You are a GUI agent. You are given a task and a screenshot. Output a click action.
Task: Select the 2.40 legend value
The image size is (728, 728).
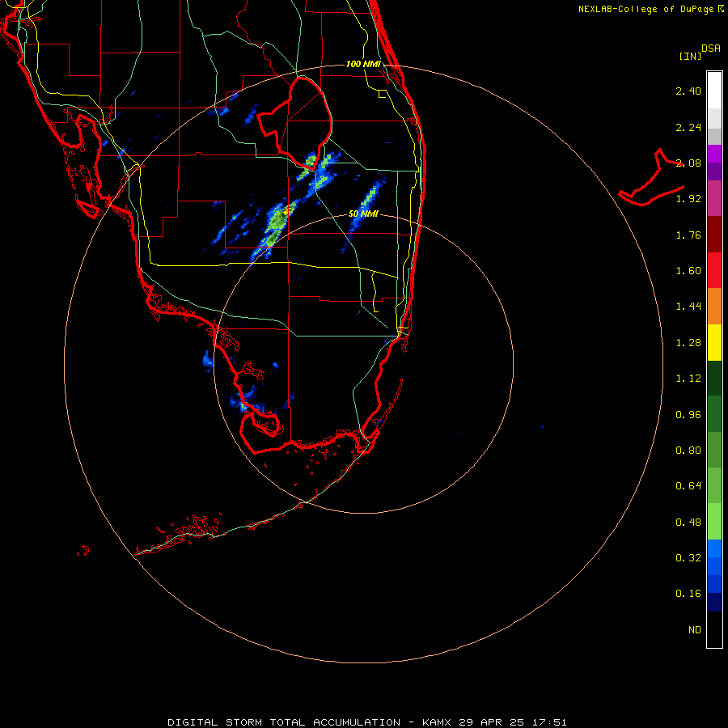coord(688,91)
